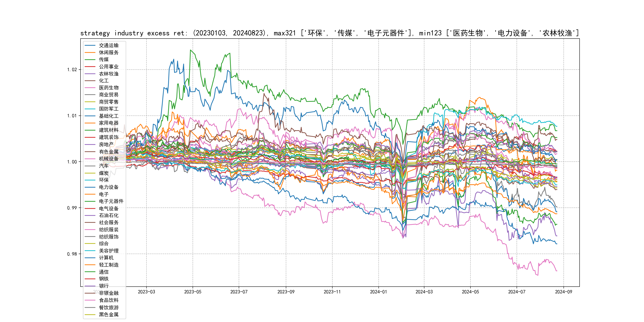
Task: Select the 电力设备 legend entry
Action: (x=109, y=187)
